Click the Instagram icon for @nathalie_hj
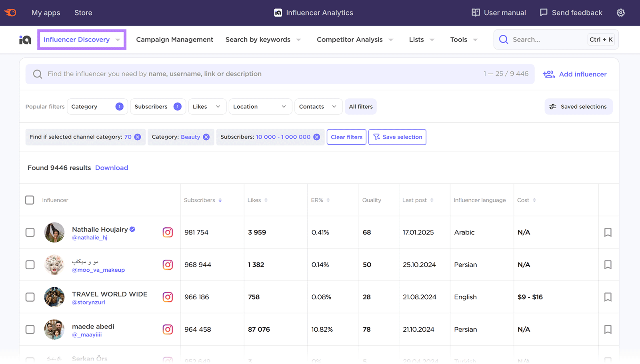This screenshot has width=640, height=364. [168, 232]
